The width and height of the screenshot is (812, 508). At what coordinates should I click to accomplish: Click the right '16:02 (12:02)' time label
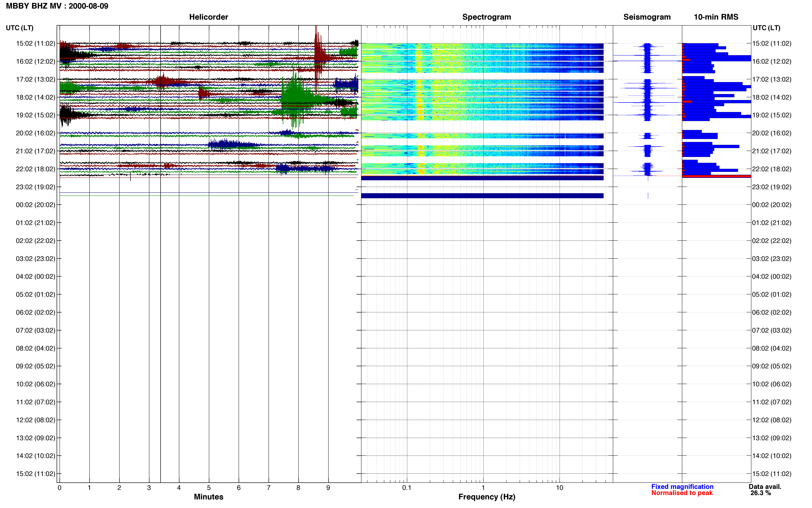772,61
